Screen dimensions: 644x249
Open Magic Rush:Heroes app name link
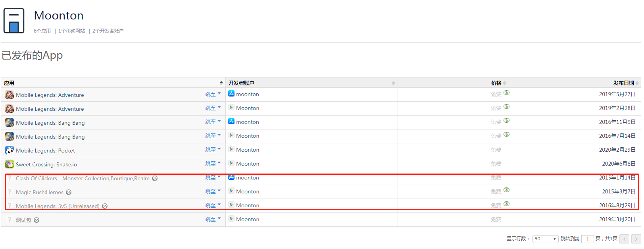click(40, 193)
